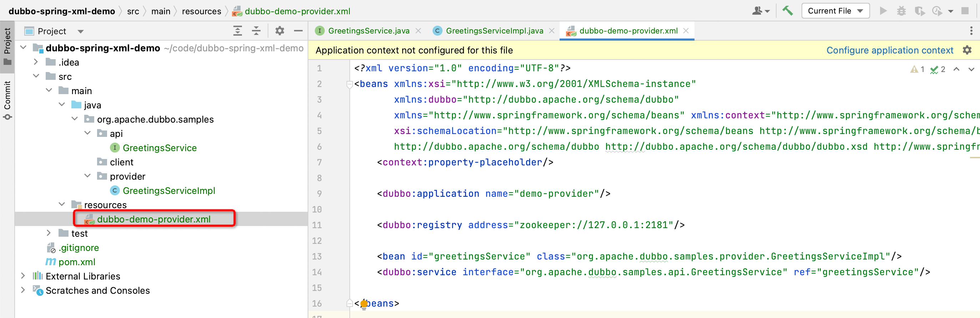This screenshot has height=318, width=980.
Task: Expand the test folder
Action: [x=49, y=233]
